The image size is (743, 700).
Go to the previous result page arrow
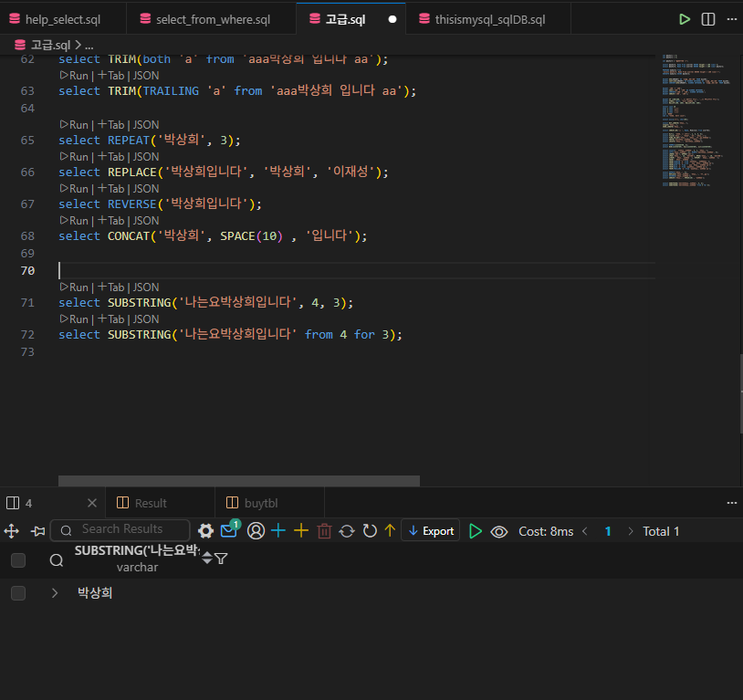(585, 531)
